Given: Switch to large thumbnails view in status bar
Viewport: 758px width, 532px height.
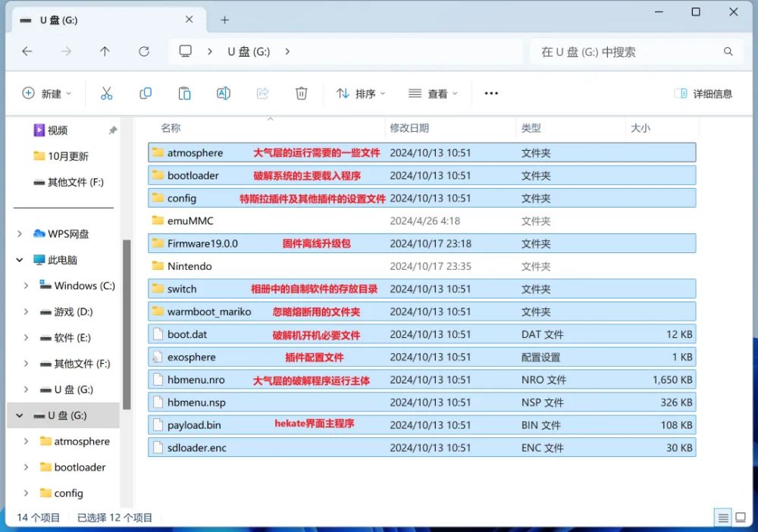Looking at the screenshot, I should [x=741, y=517].
